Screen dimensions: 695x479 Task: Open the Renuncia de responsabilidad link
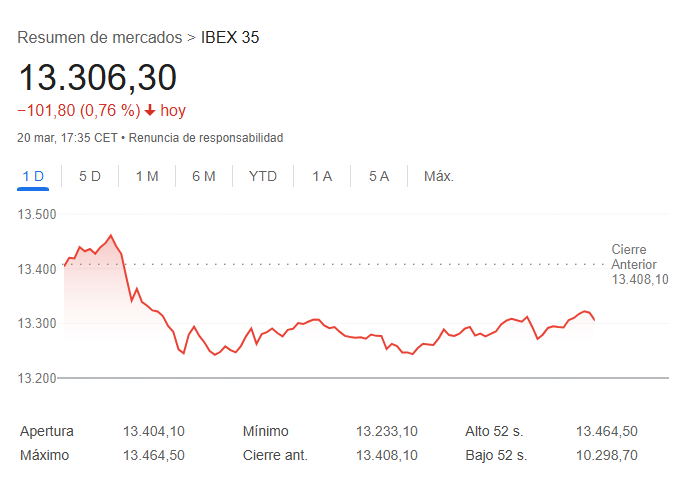[x=206, y=137]
